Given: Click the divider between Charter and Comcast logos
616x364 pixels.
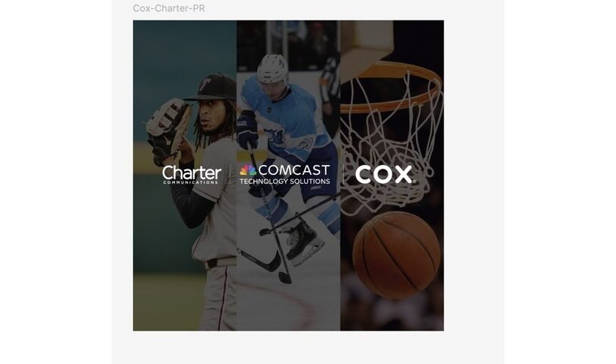Looking at the screenshot, I should tap(230, 175).
